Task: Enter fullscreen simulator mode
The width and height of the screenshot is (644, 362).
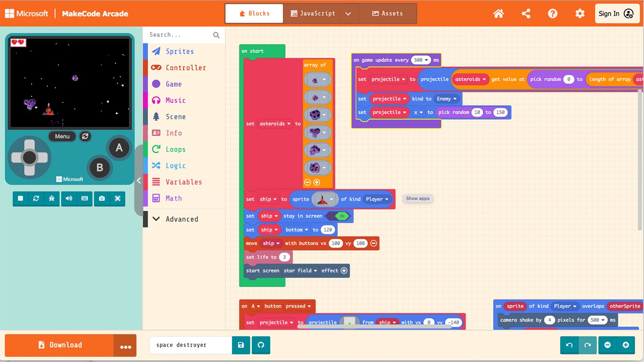Action: pos(117,198)
